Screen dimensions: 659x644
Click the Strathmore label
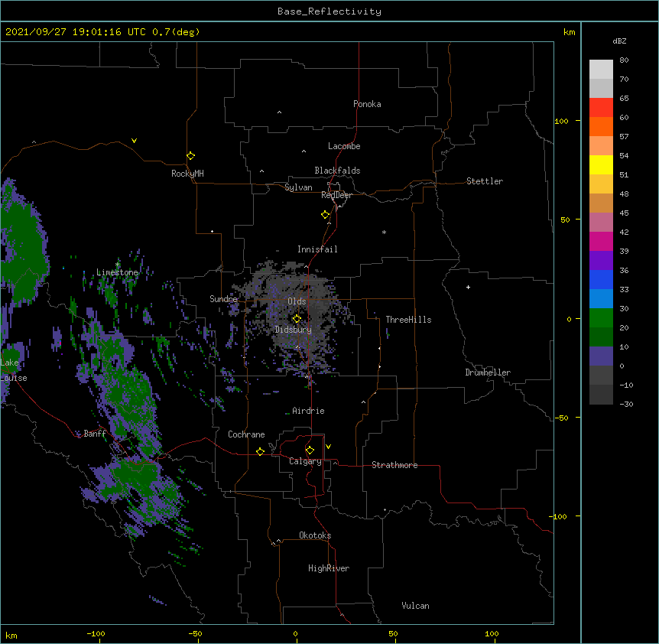coord(394,465)
